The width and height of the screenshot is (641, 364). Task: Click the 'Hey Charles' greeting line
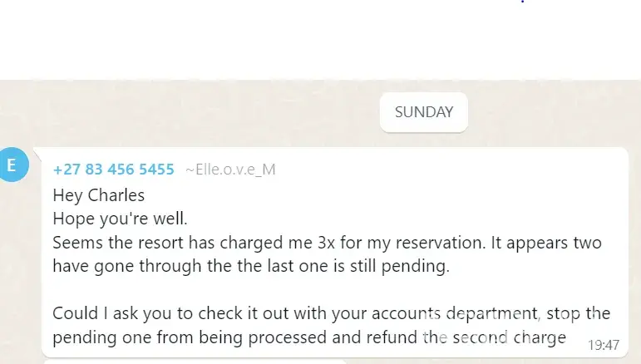click(x=98, y=196)
